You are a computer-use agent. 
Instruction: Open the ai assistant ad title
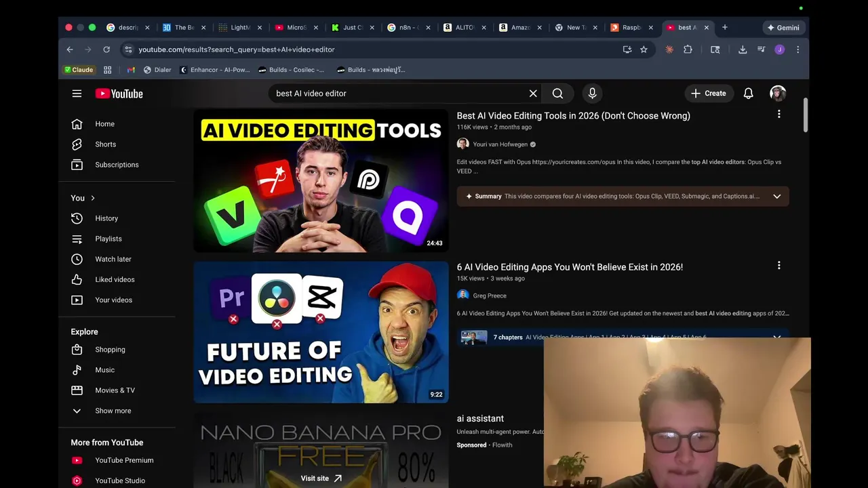480,419
